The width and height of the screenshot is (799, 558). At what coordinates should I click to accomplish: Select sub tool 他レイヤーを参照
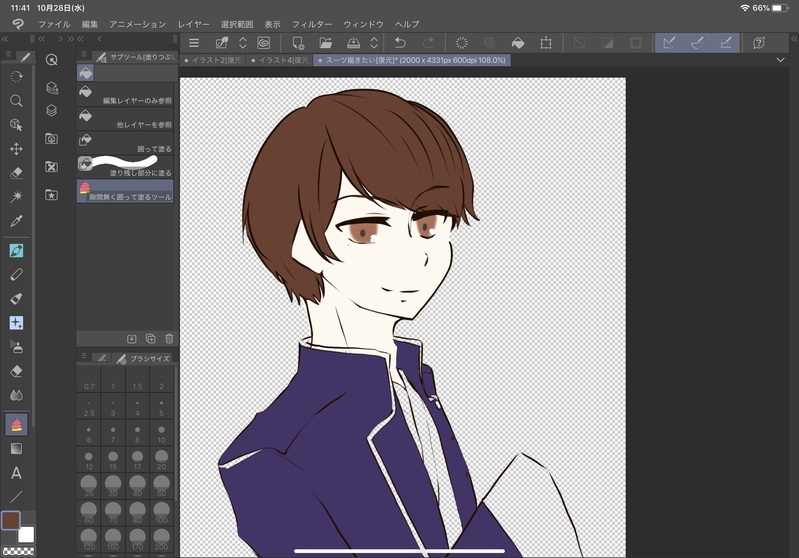point(125,119)
